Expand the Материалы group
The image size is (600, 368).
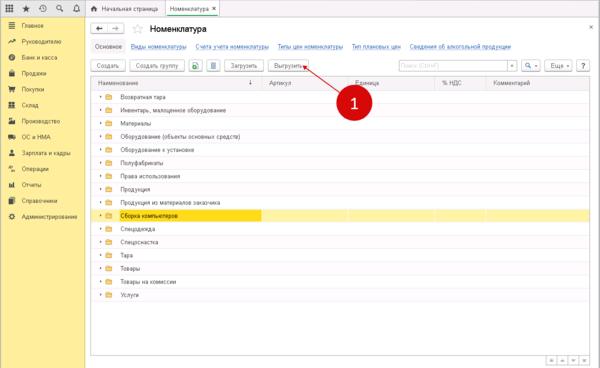(x=101, y=123)
